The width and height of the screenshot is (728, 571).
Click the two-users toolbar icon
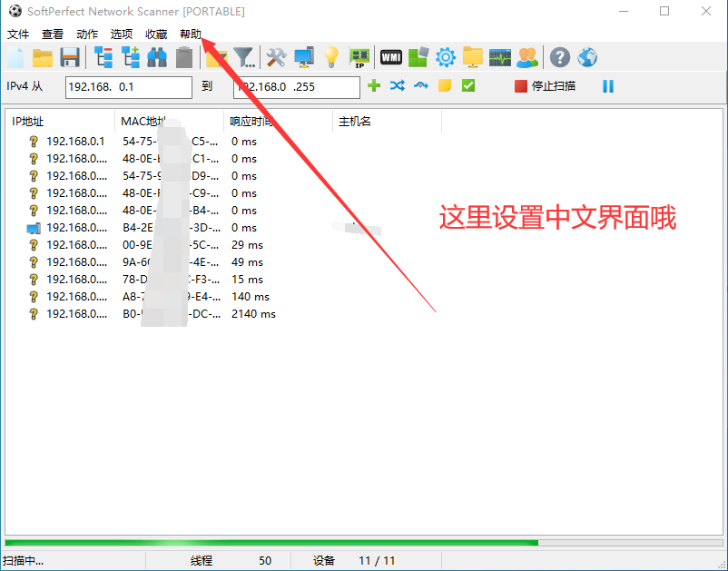527,57
